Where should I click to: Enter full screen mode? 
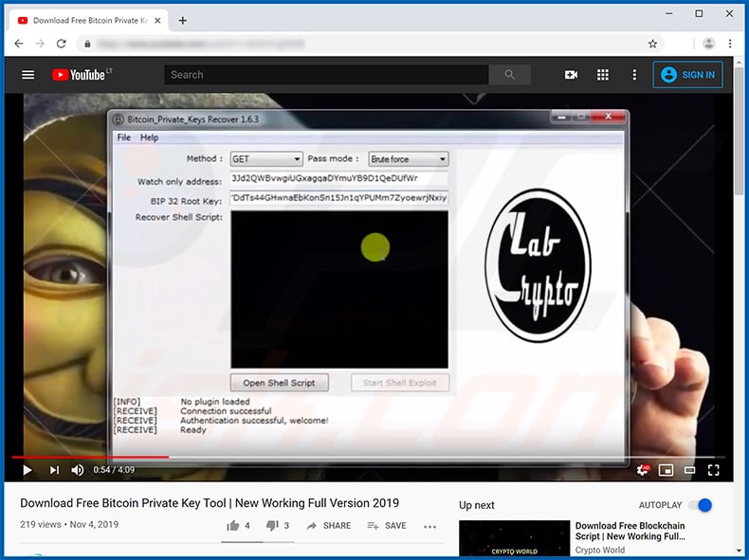714,470
